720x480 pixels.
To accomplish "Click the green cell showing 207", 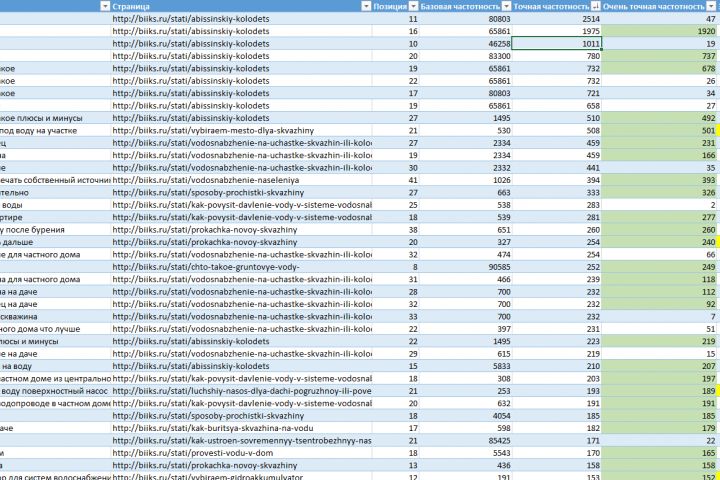I will (x=660, y=366).
